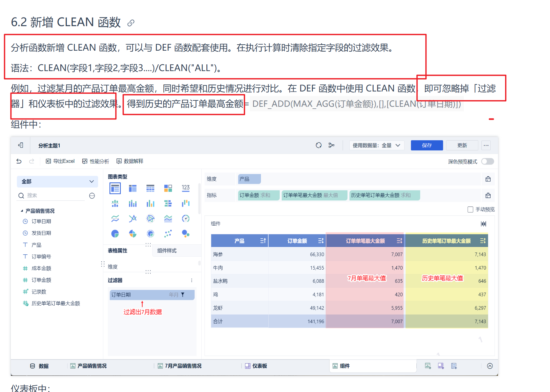
Task: Click the undo arrow icon
Action: [19, 161]
